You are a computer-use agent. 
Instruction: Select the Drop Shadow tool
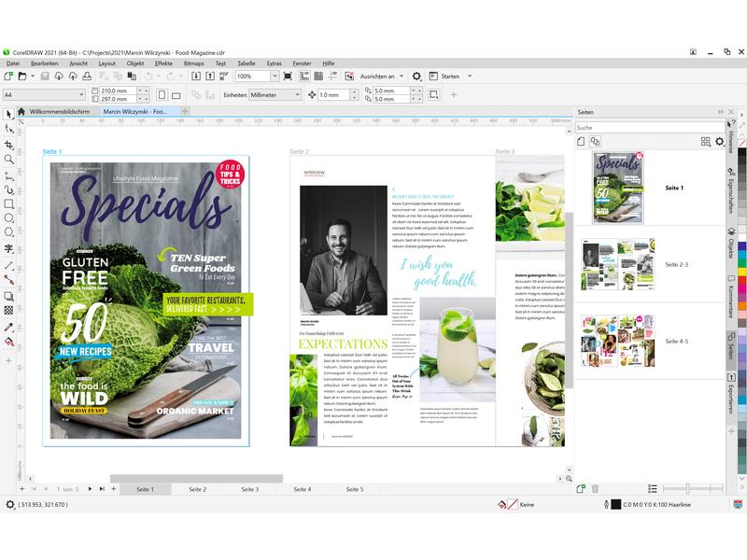pyautogui.click(x=8, y=296)
